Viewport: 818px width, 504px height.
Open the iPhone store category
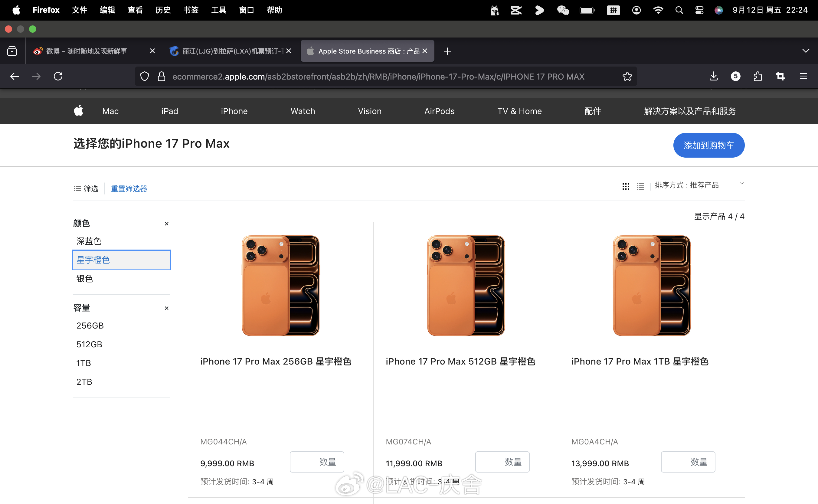tap(234, 111)
